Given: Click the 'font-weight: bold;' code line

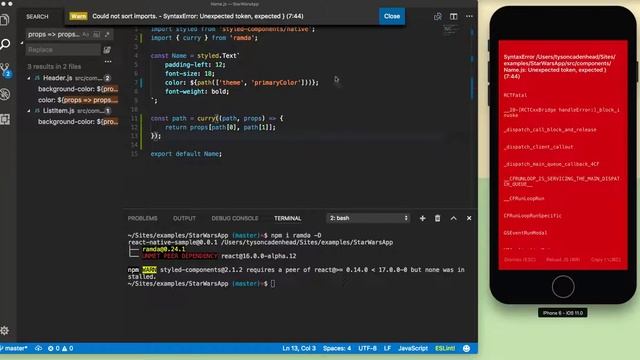Looking at the screenshot, I should coord(197,91).
